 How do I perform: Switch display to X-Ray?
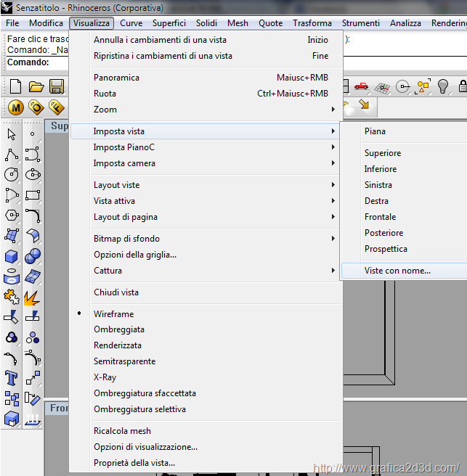point(105,377)
